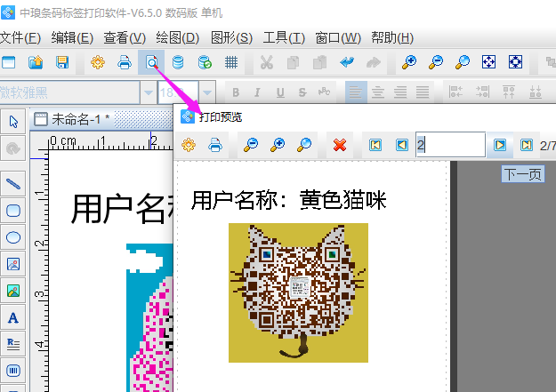556x392 pixels.
Task: Open the 工具(T) menu
Action: coord(284,37)
